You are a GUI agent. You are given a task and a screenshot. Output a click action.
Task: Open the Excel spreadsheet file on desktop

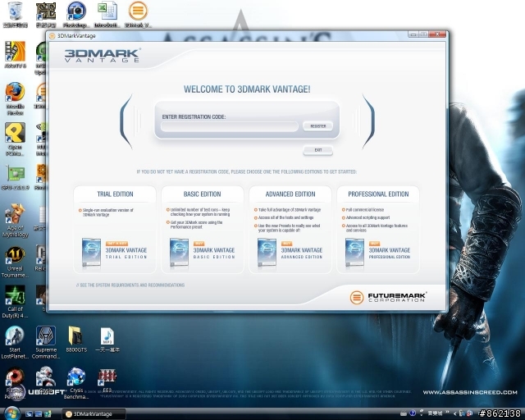click(107, 11)
